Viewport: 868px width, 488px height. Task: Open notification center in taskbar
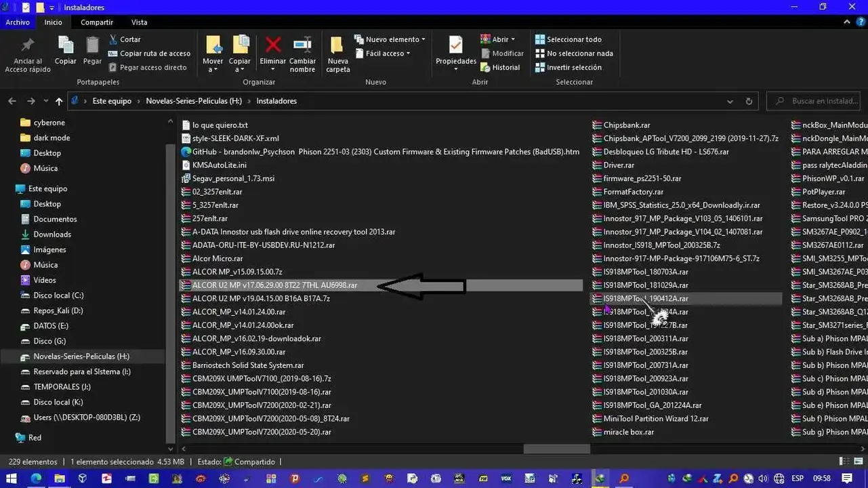846,479
